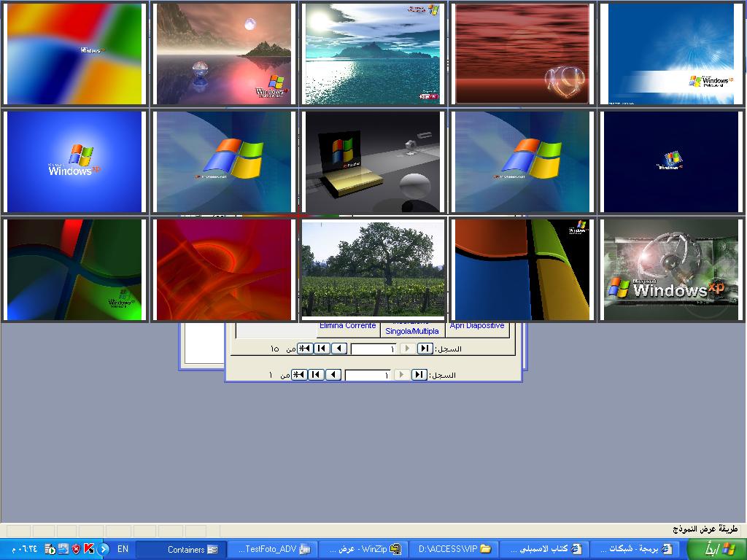Pick the dark navy small Windows logo thumbnail
Screen dimensions: 747x560
click(x=671, y=161)
